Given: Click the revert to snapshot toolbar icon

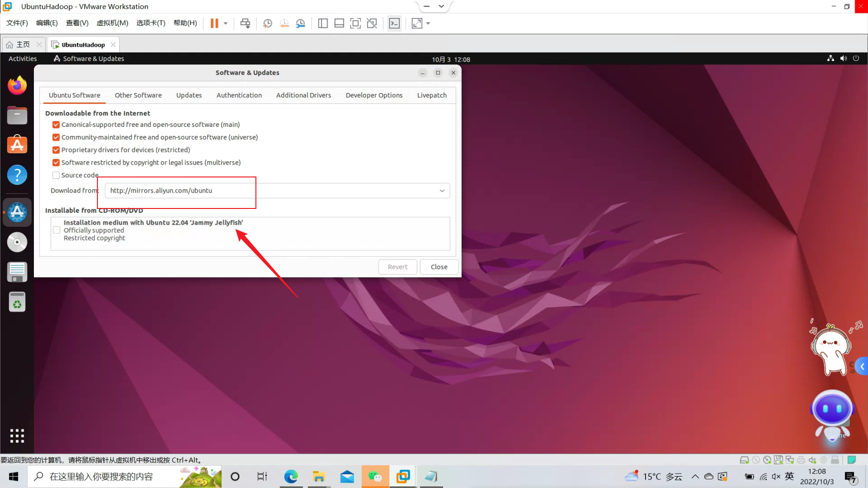Looking at the screenshot, I should [x=284, y=23].
